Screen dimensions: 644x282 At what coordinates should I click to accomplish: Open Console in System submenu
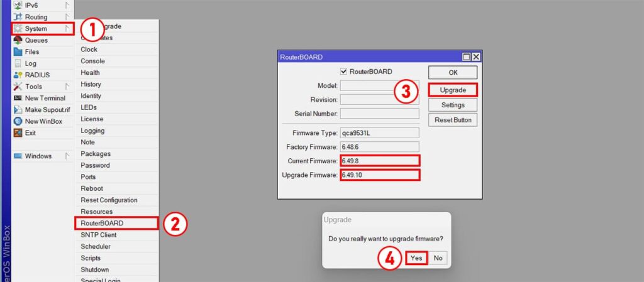coord(116,61)
